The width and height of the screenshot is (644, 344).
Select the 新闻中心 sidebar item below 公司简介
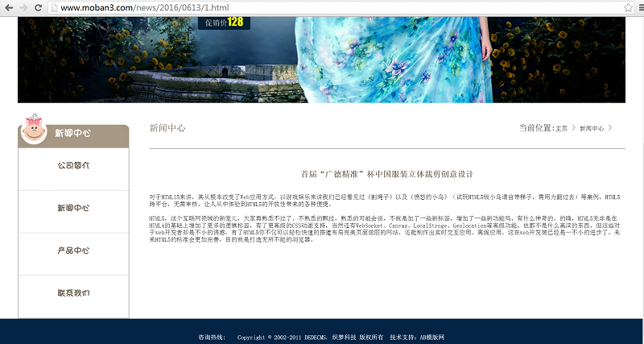click(73, 208)
